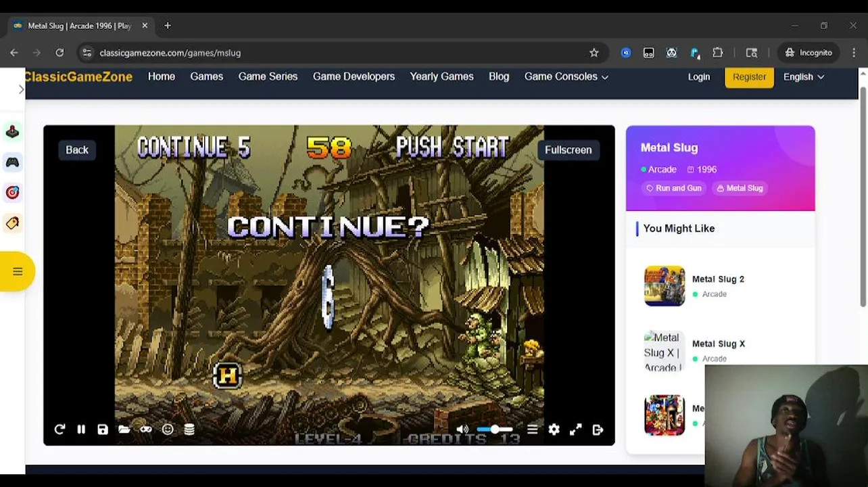The width and height of the screenshot is (868, 487).
Task: Open the Yearly Games nav item
Action: 441,76
